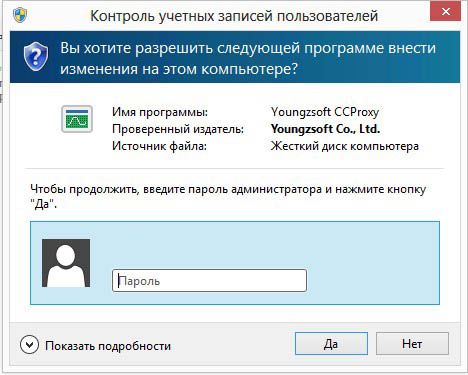
Task: Click the Youngzsoft Co., Ltd. publisher name
Action: [x=325, y=129]
